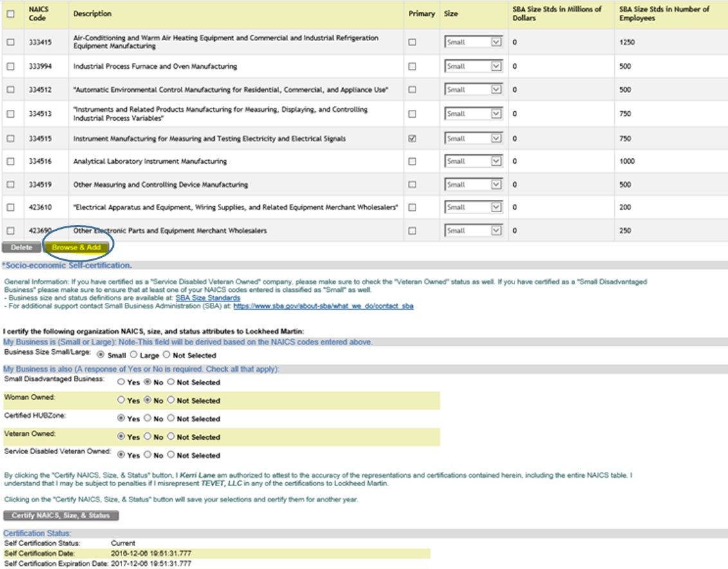Select No for Certified HUBZone
The width and height of the screenshot is (728, 569).
click(x=147, y=419)
